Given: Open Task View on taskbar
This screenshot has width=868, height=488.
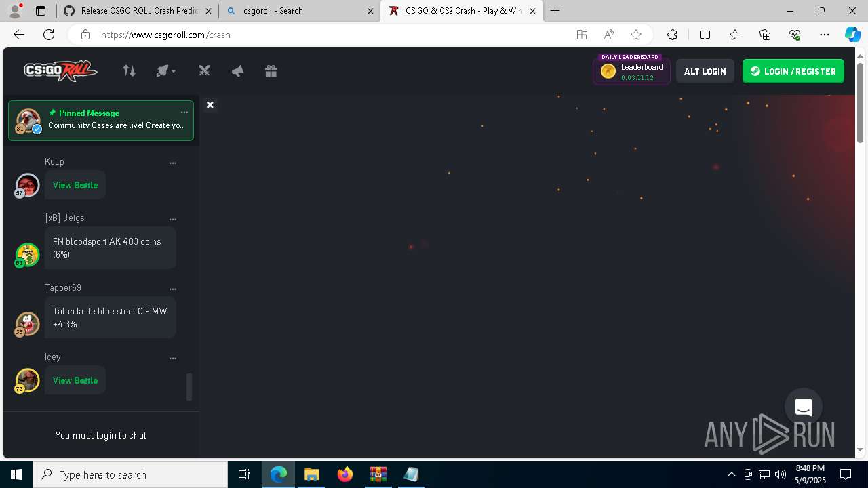Looking at the screenshot, I should click(x=244, y=474).
